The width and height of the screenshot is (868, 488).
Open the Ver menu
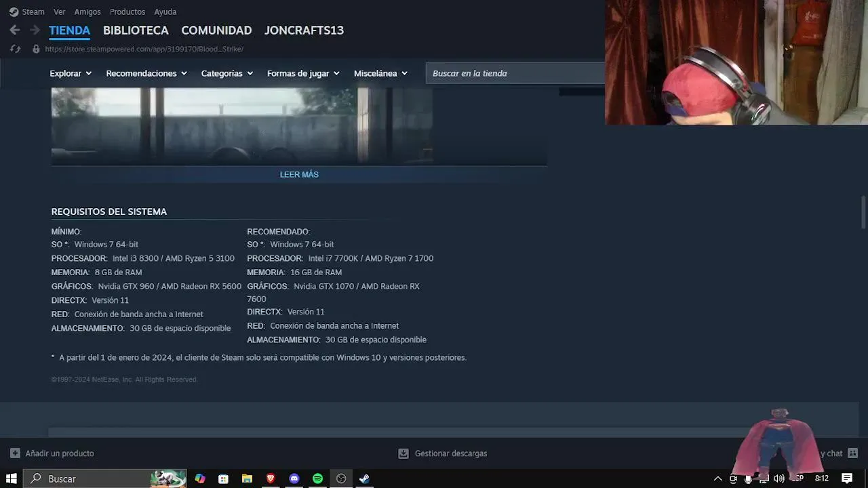(60, 12)
